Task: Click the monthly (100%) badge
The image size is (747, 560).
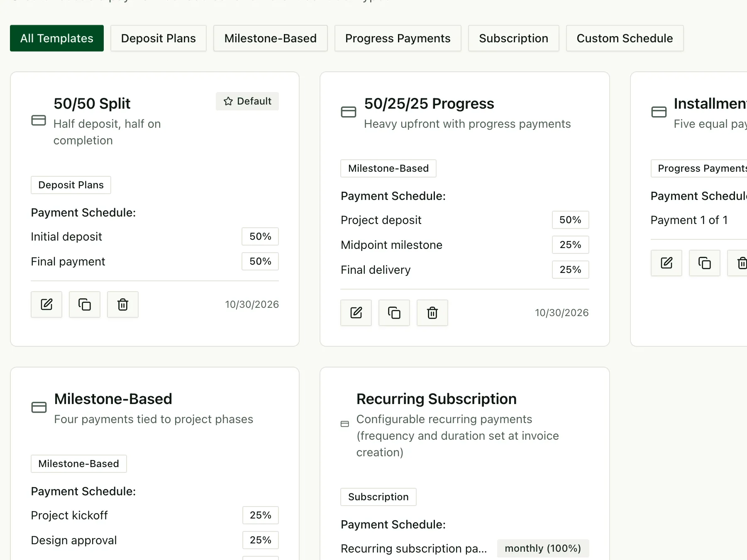Action: (543, 548)
